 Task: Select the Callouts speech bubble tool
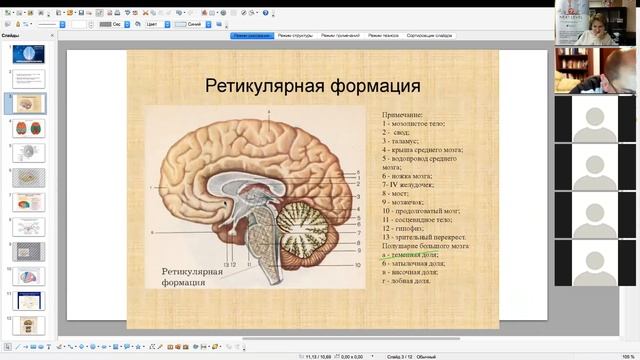point(127,347)
